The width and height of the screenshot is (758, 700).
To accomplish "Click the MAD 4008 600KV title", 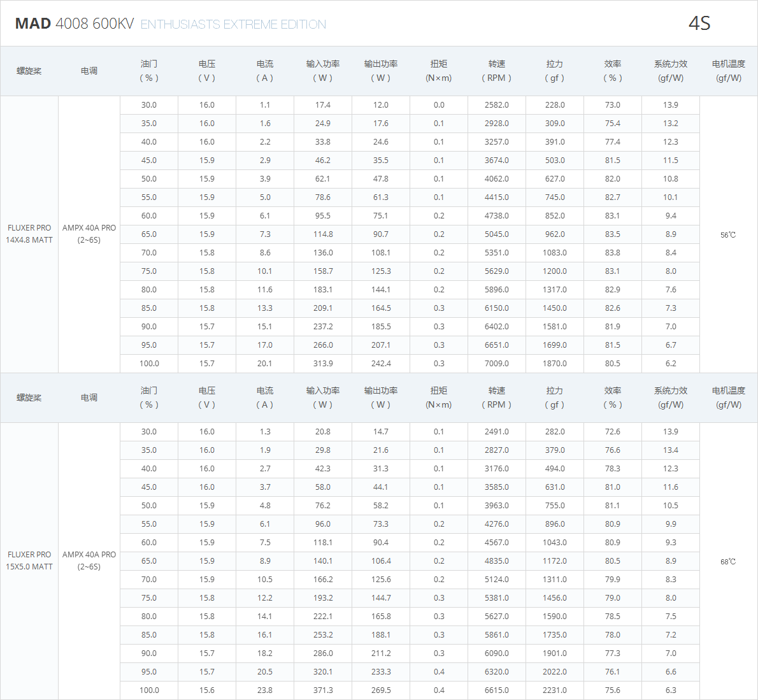I will point(75,24).
